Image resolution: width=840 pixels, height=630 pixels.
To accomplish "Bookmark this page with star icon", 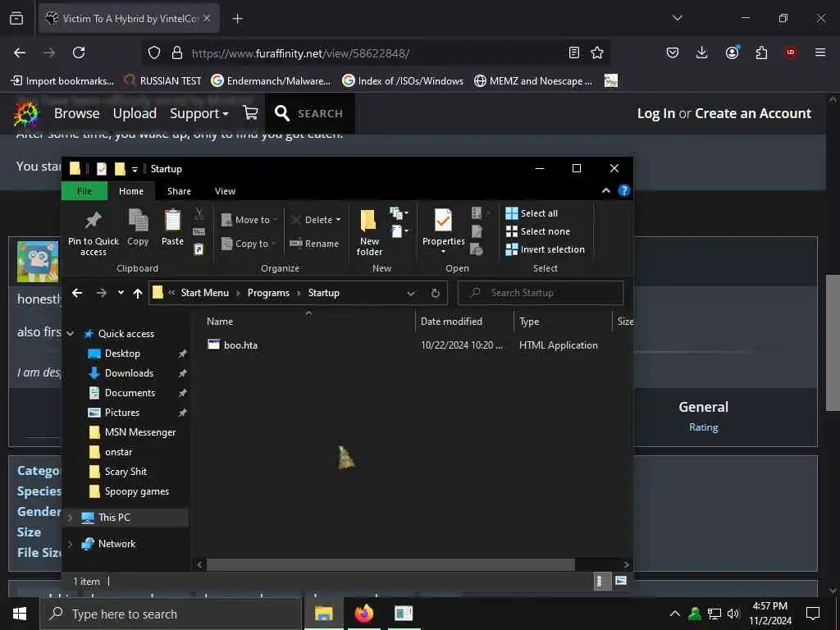I will click(x=597, y=52).
